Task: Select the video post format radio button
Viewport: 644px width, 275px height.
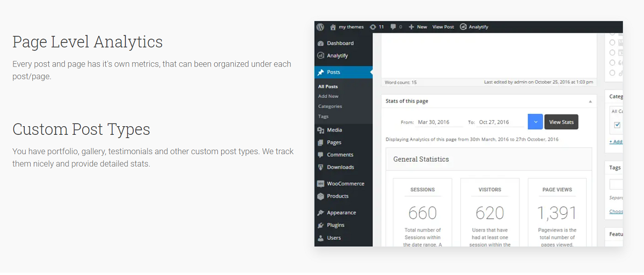Action: pyautogui.click(x=612, y=52)
